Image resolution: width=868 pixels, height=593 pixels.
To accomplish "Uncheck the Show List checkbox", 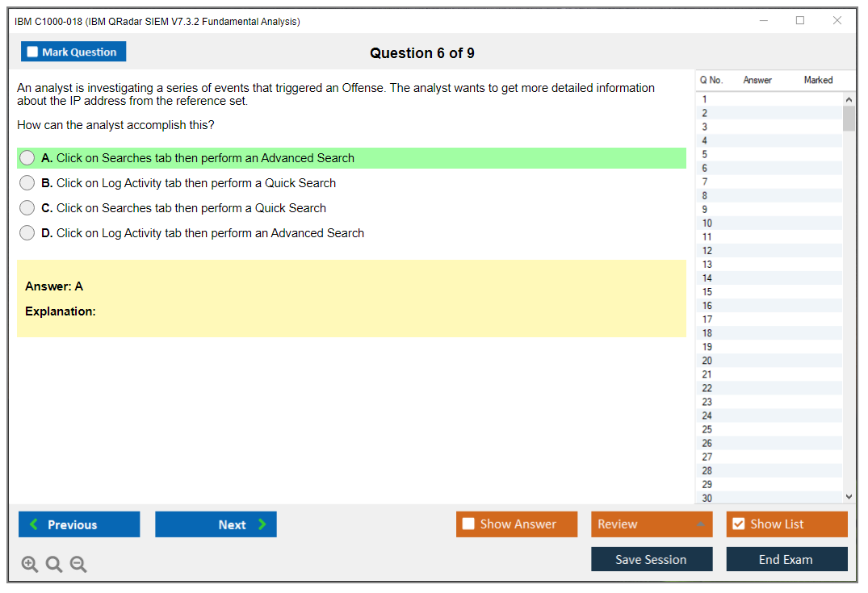I will click(738, 524).
